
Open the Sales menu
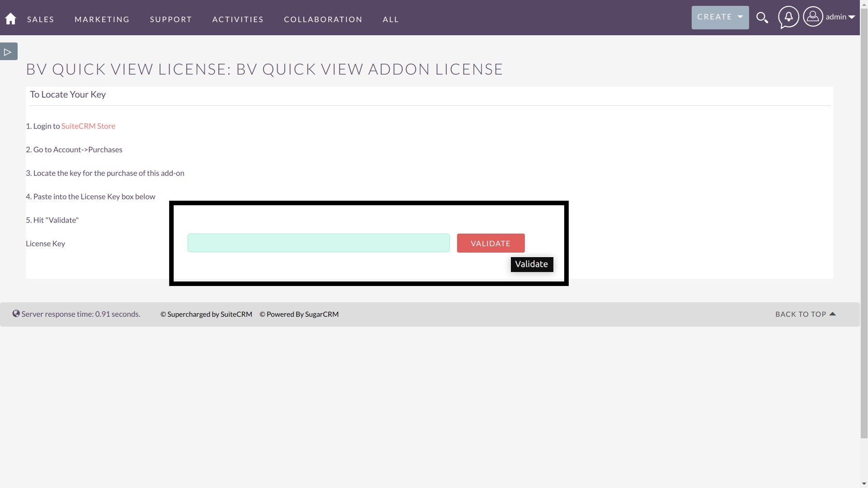[41, 19]
